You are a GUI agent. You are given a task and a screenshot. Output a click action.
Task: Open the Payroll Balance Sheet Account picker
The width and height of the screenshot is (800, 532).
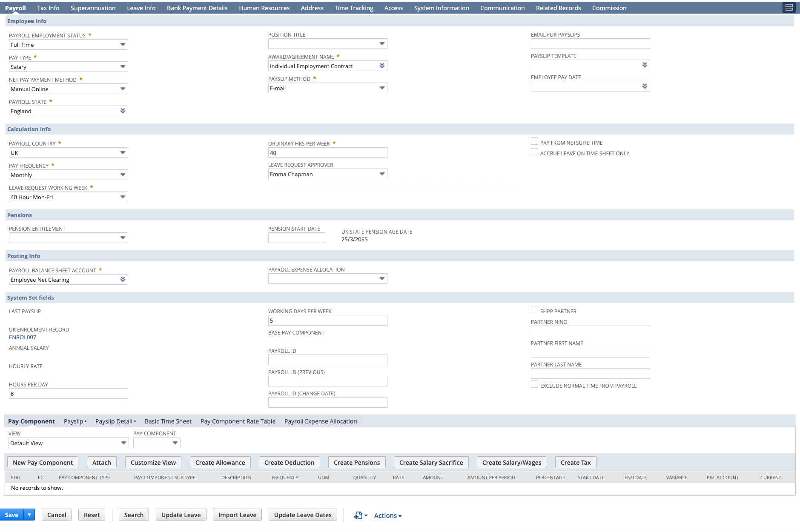tap(123, 279)
